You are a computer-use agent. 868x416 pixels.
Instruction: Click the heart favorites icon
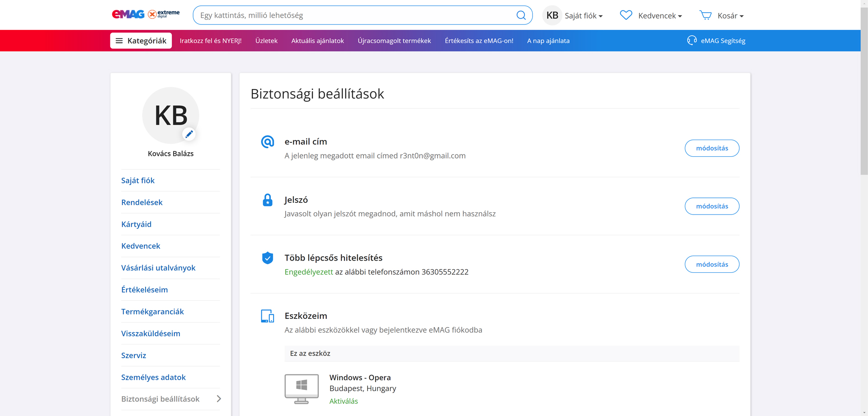click(x=626, y=15)
